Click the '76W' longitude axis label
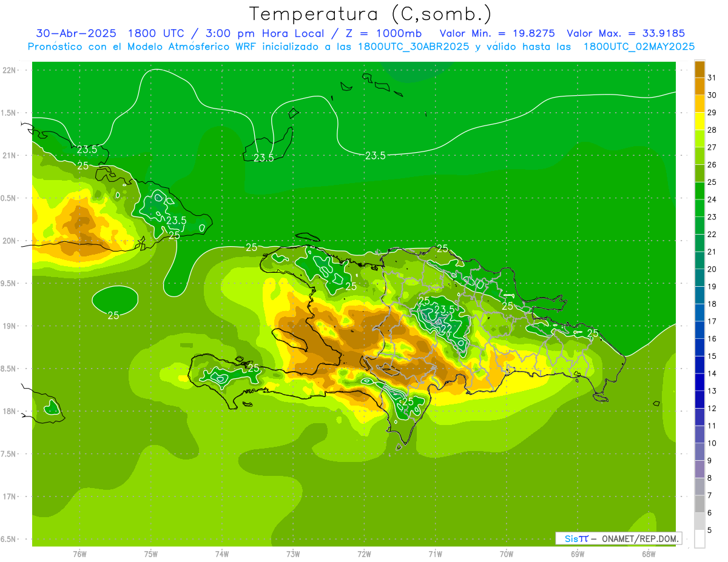728x562 pixels. point(79,554)
